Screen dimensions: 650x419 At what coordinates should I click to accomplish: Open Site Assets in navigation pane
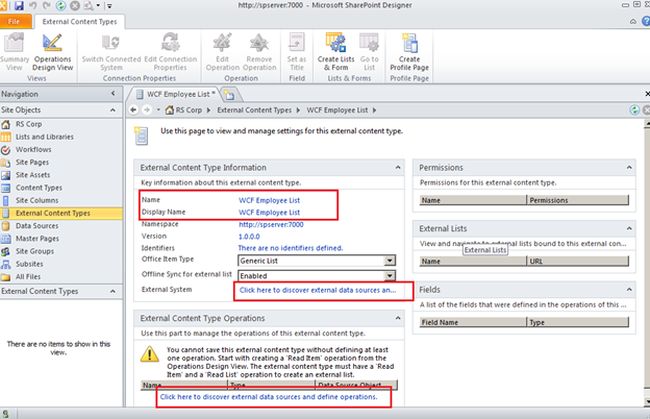pos(33,175)
